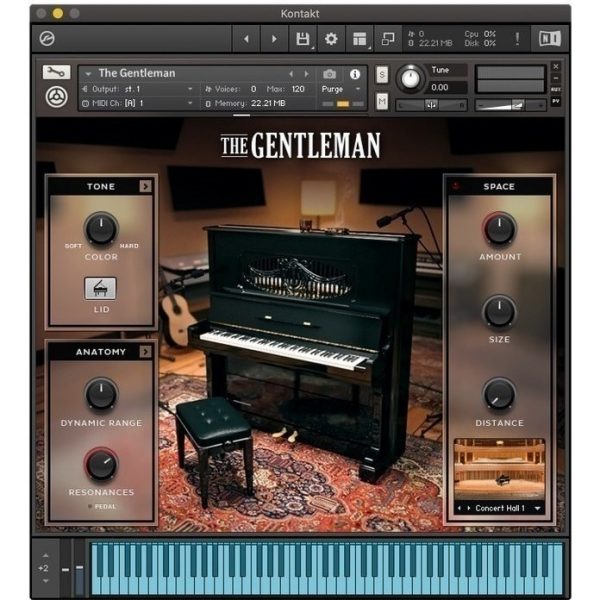Click the AMOUNT knob in the SPACE panel
This screenshot has width=600, height=600.
[499, 229]
